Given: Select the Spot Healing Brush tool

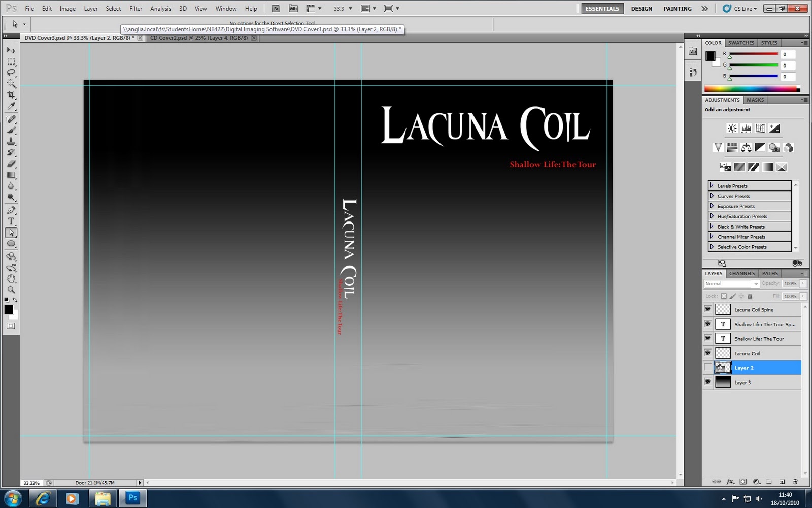Looking at the screenshot, I should click(x=11, y=119).
